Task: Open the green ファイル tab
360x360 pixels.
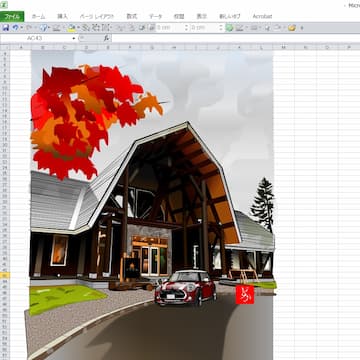Action: coord(12,16)
